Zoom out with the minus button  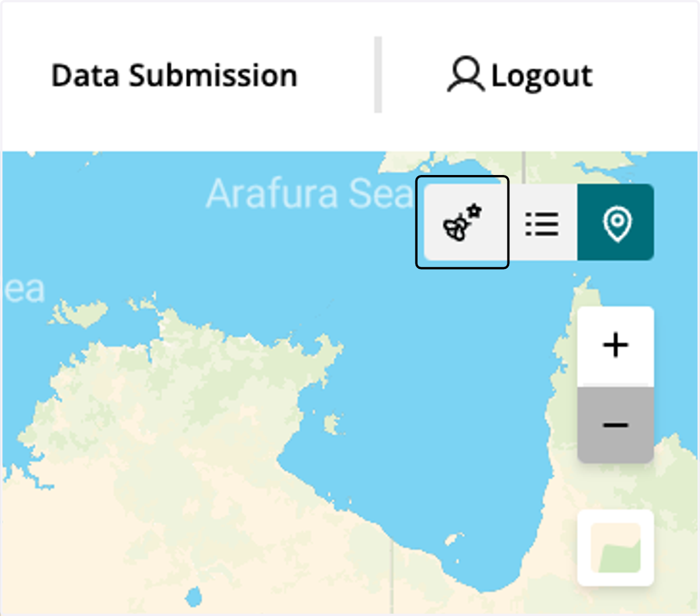point(615,425)
